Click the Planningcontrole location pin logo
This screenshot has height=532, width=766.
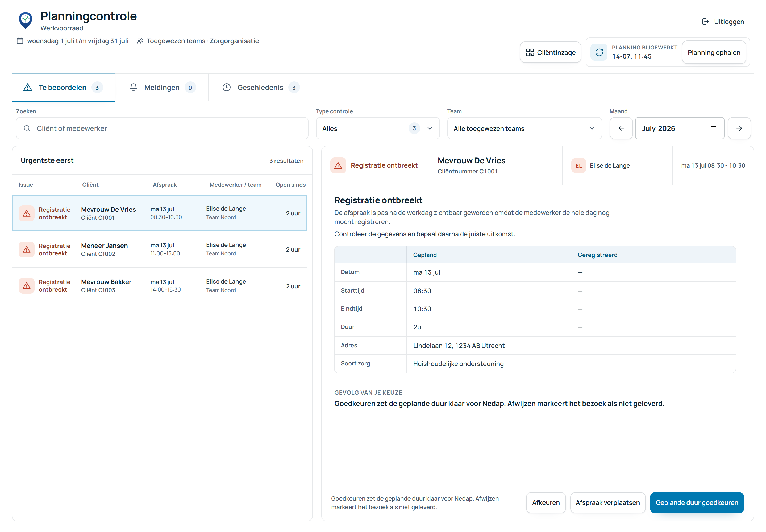(25, 20)
